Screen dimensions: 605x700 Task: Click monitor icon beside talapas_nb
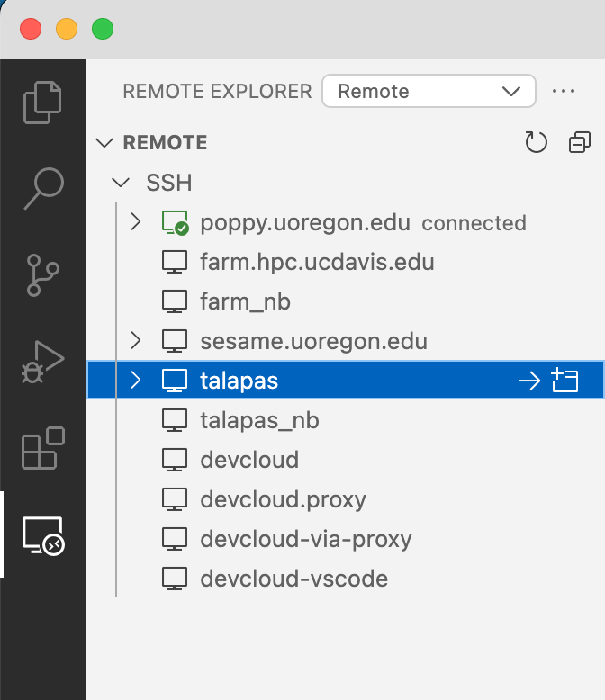coord(175,420)
